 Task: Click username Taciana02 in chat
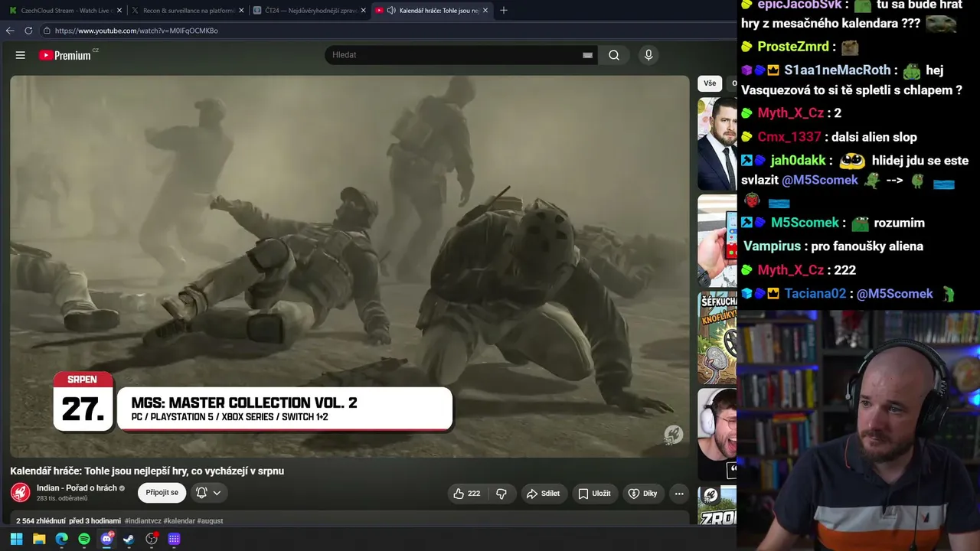[x=815, y=294]
